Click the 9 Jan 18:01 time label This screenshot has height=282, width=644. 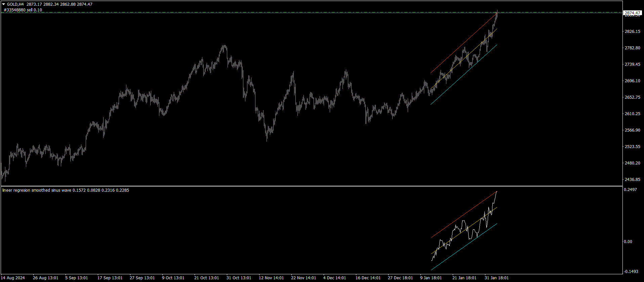pos(431,278)
